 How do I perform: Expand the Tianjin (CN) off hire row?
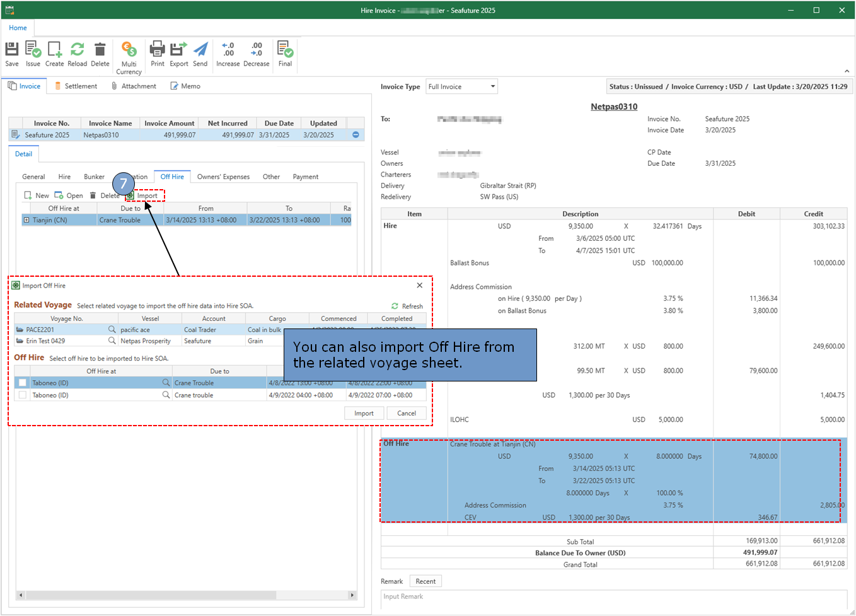(26, 220)
